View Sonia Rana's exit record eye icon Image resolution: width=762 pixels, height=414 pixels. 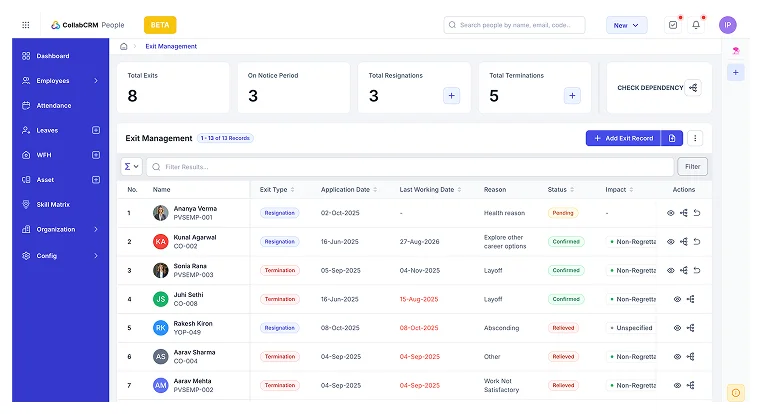coord(671,270)
